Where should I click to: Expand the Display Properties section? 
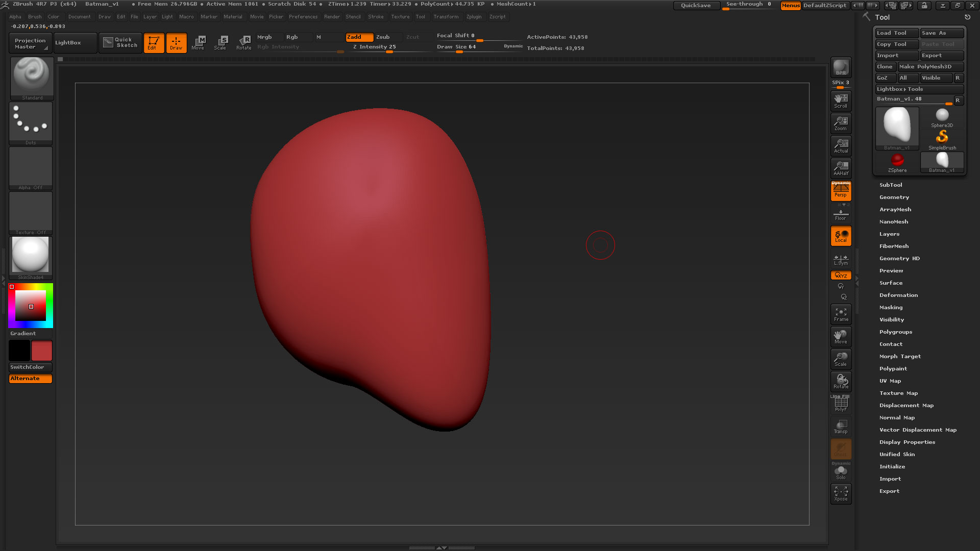(x=907, y=442)
